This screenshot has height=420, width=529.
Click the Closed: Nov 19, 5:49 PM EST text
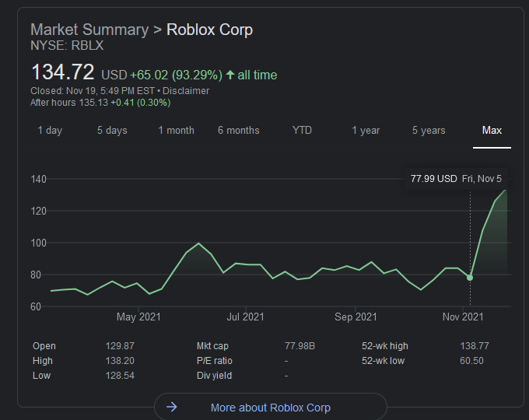click(x=93, y=91)
